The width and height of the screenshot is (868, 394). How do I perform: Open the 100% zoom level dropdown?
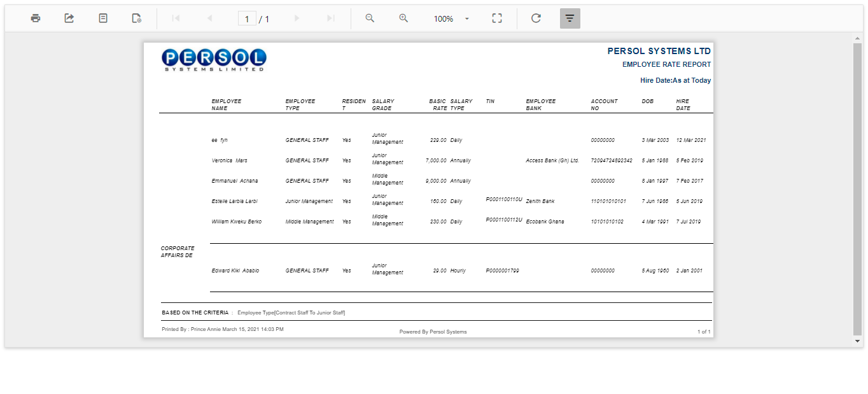coord(451,18)
